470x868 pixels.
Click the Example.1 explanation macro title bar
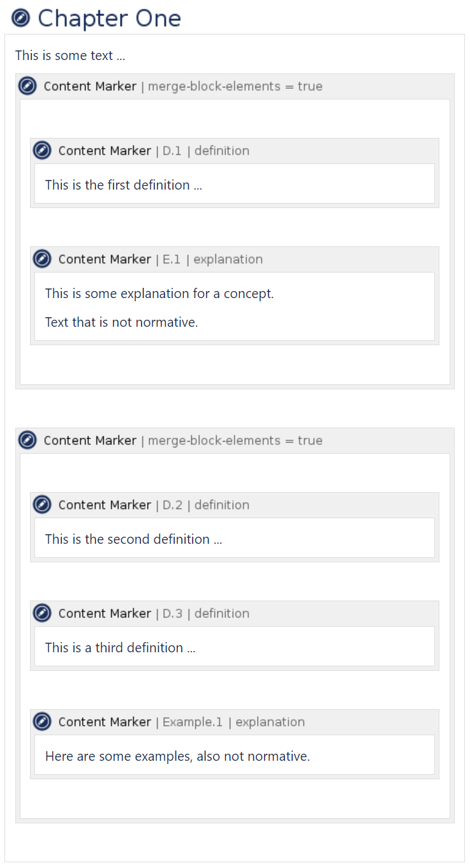tap(357, 722)
